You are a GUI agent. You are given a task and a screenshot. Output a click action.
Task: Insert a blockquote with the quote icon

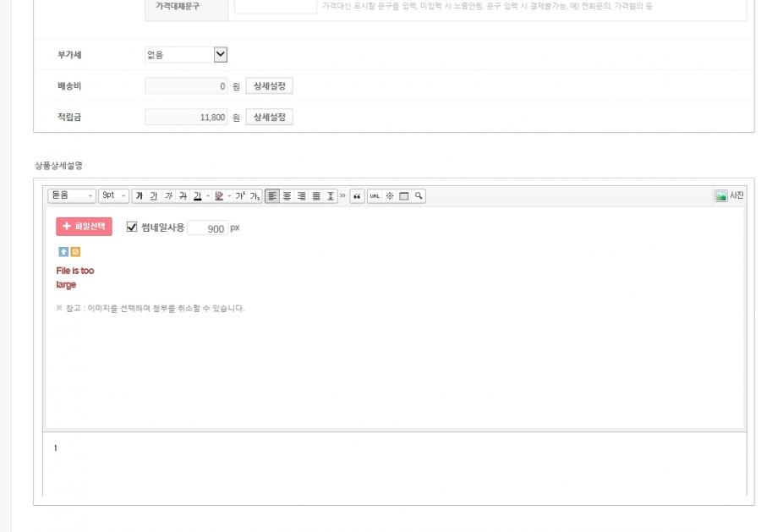pos(357,196)
